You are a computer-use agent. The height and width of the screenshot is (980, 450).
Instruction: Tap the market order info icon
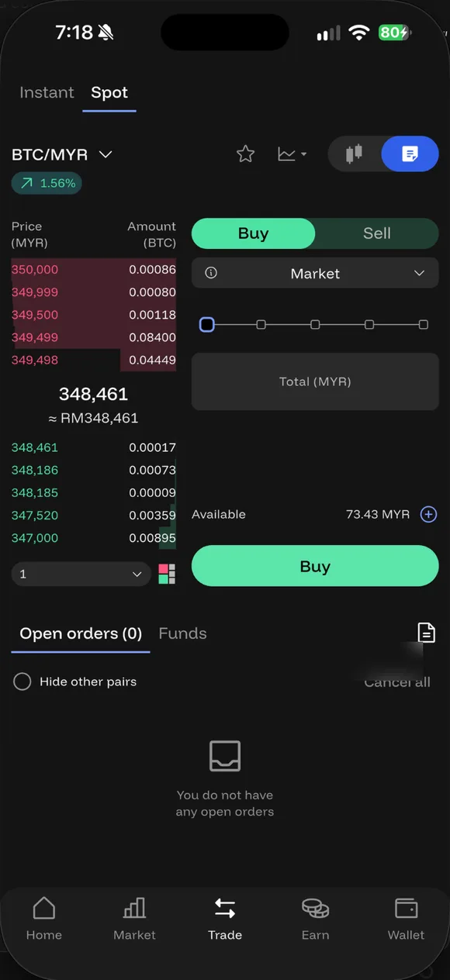pyautogui.click(x=211, y=273)
